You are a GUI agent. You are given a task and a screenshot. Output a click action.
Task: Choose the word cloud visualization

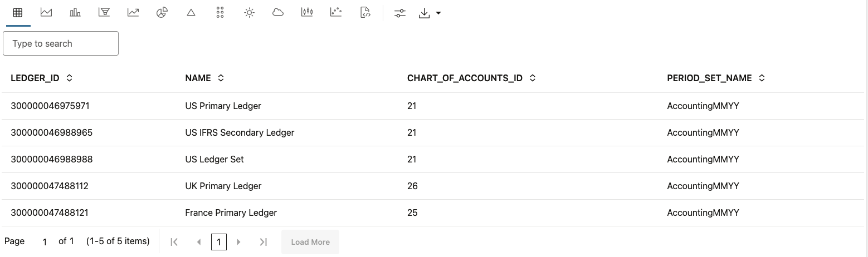pos(278,13)
